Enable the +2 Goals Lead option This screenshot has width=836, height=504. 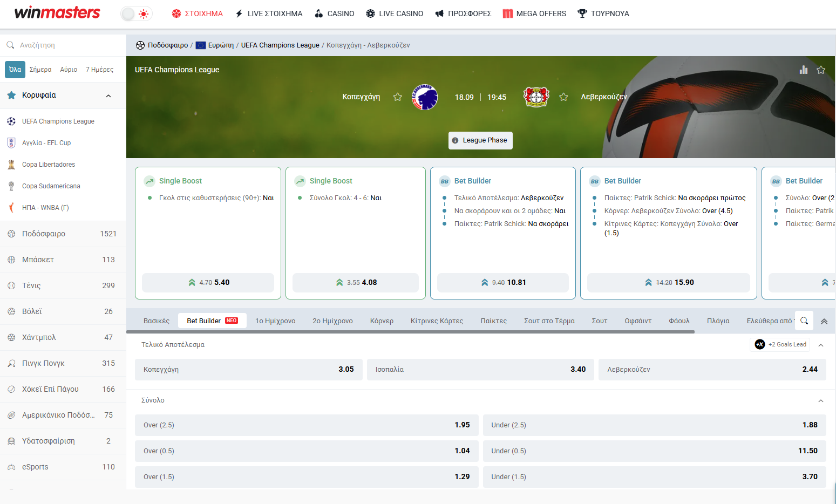click(779, 344)
